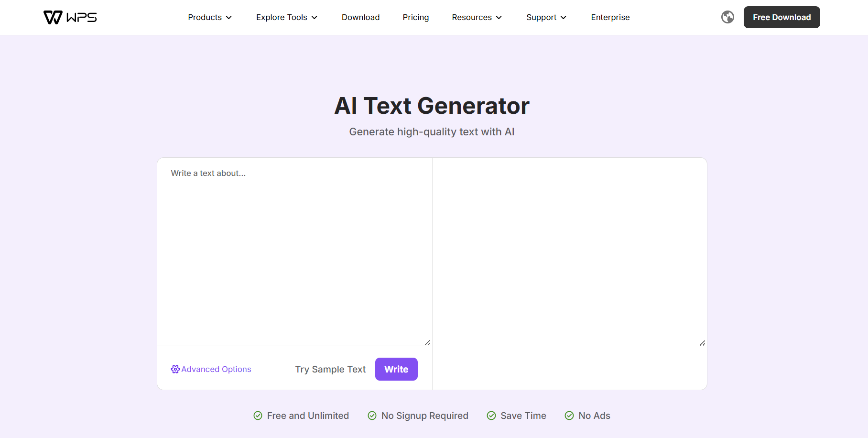Open the Pricing page
Image resolution: width=868 pixels, height=438 pixels.
click(415, 17)
